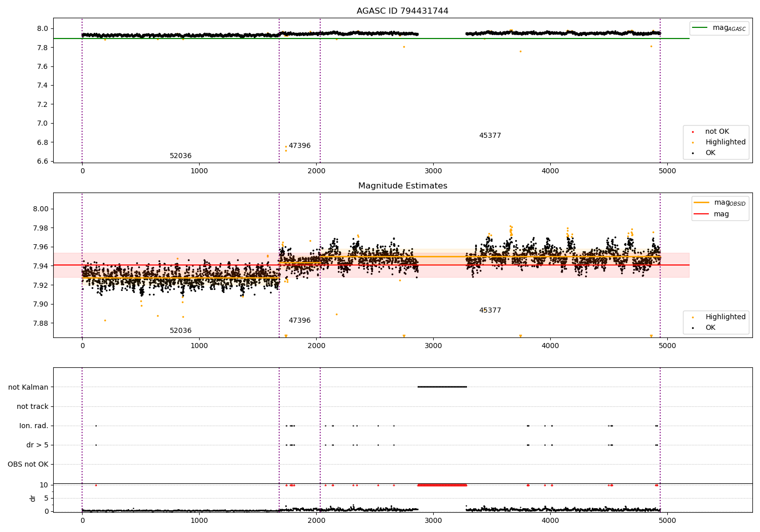Click the 1000 x-axis tick on middle plot

point(199,346)
